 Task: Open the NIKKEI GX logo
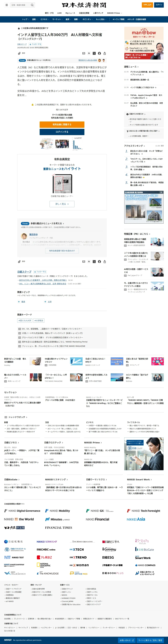click(100, 511)
